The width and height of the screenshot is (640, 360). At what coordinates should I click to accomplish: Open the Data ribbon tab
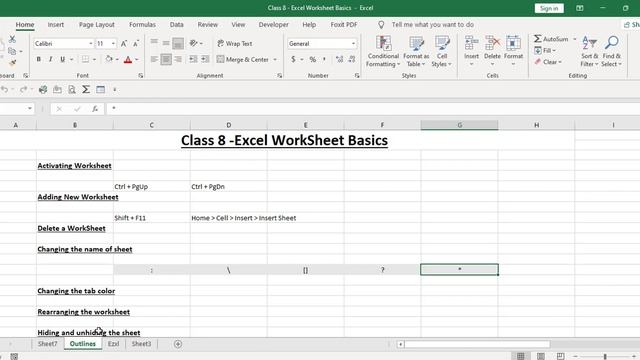pyautogui.click(x=176, y=24)
